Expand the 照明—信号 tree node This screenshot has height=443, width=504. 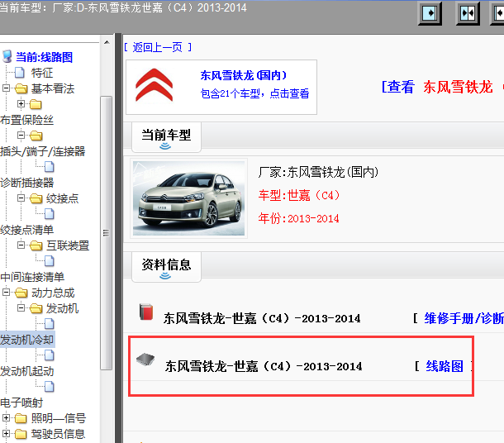6,418
